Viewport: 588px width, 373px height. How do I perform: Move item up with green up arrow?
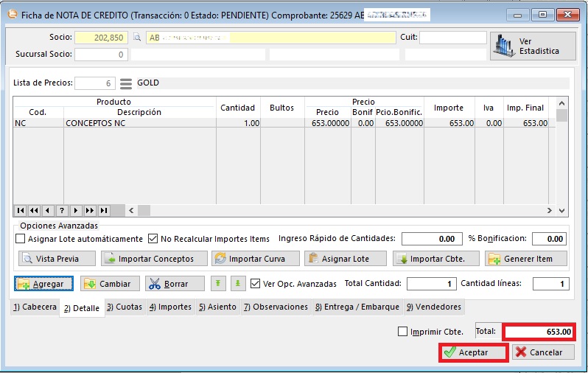217,284
